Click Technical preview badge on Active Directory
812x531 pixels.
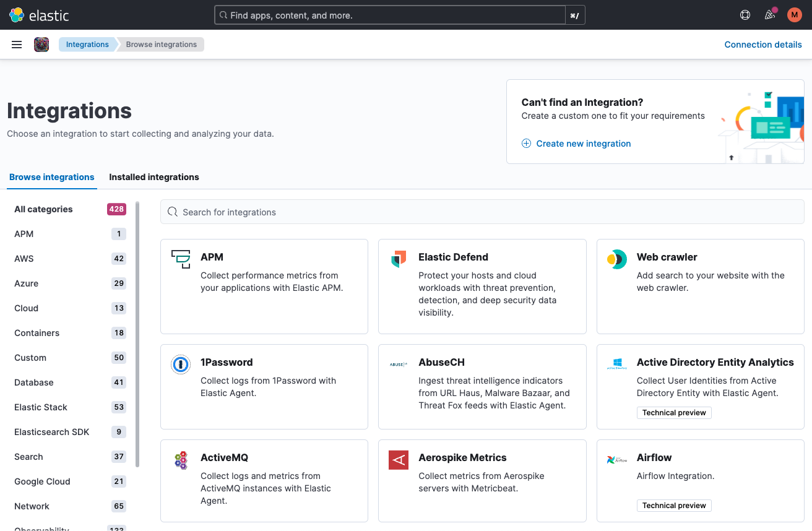coord(674,413)
